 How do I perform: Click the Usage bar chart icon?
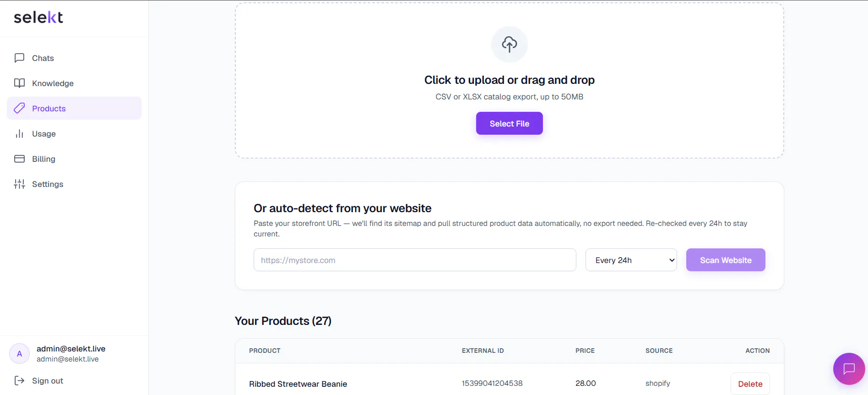[19, 133]
